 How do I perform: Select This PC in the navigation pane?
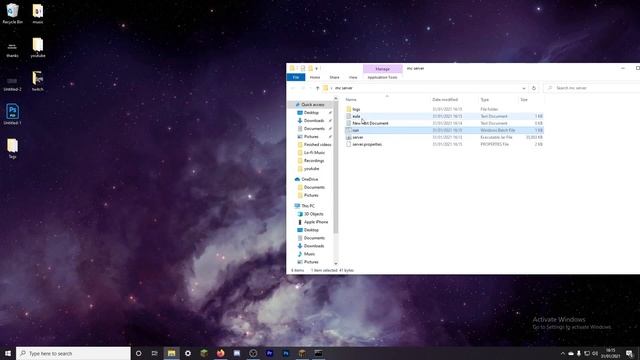pos(308,206)
